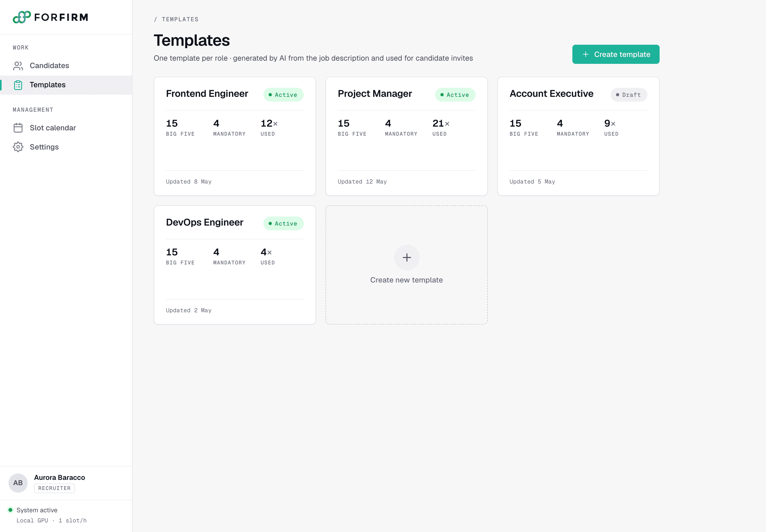Screen dimensions: 766x532
Task: Click the 4× USED stat on DevOps Engineer
Action: pos(268,256)
